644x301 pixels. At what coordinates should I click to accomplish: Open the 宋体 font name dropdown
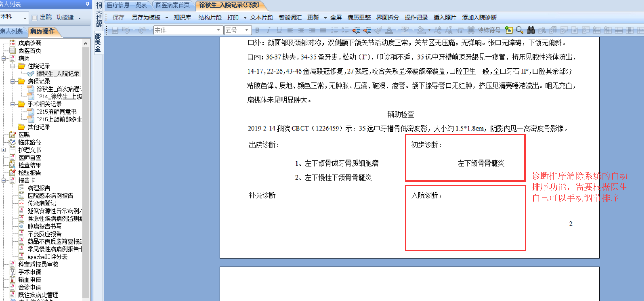218,30
